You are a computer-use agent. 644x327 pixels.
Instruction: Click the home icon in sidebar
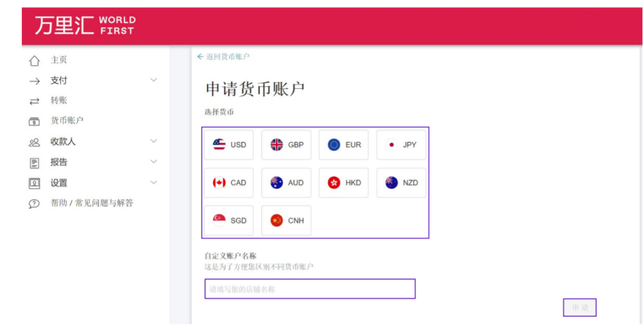[x=34, y=61]
